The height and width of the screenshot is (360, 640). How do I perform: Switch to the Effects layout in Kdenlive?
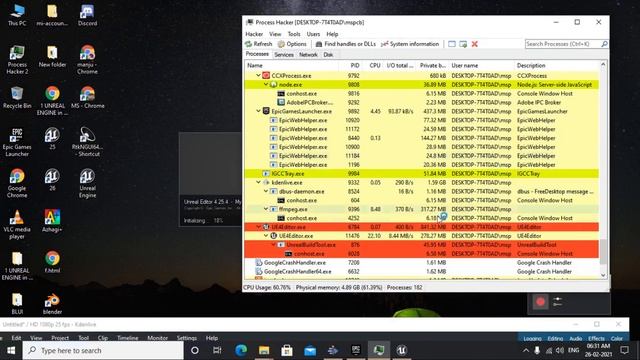tap(596, 338)
